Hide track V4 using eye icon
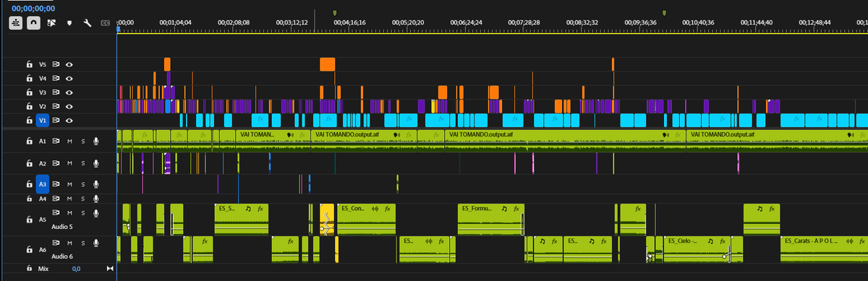 point(69,78)
